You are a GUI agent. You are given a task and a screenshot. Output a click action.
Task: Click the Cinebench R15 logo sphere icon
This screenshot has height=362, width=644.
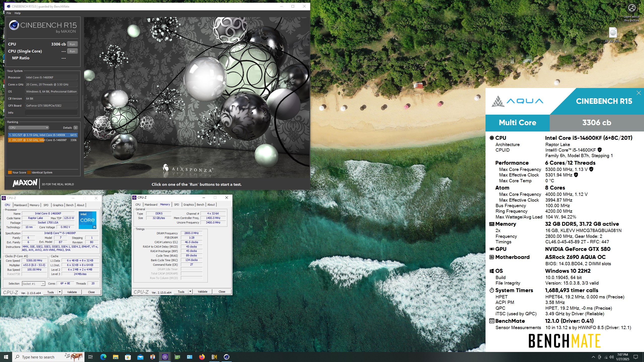[x=14, y=25]
